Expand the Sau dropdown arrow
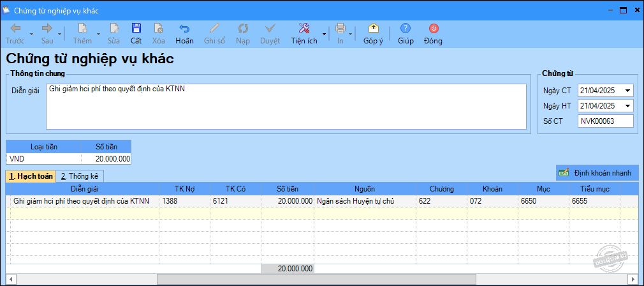Image resolution: width=644 pixels, height=286 pixels. [59, 34]
